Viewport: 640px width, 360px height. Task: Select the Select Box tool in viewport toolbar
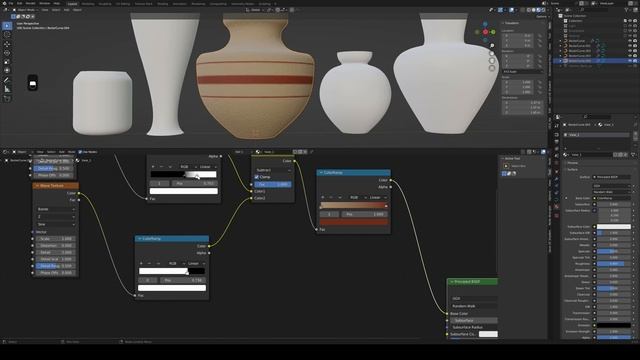click(7, 26)
